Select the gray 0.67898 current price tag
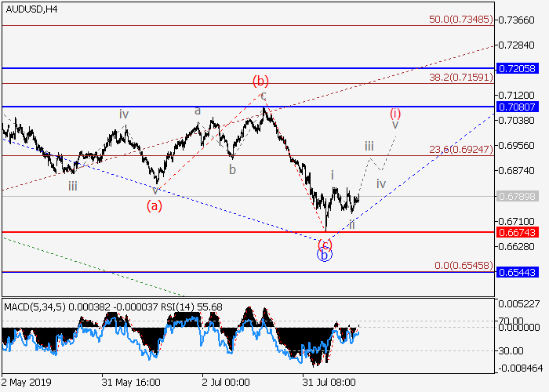 517,196
